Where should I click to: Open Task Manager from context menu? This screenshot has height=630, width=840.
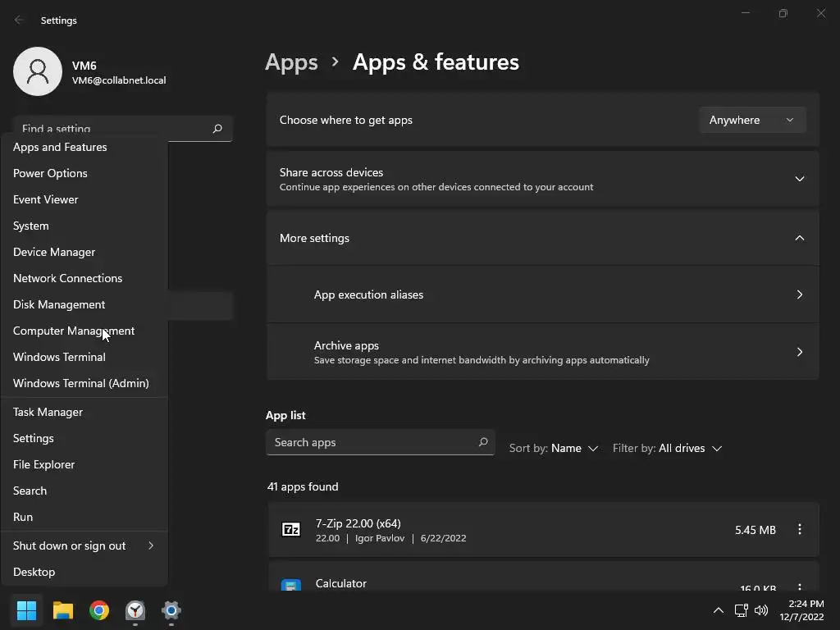click(x=48, y=412)
